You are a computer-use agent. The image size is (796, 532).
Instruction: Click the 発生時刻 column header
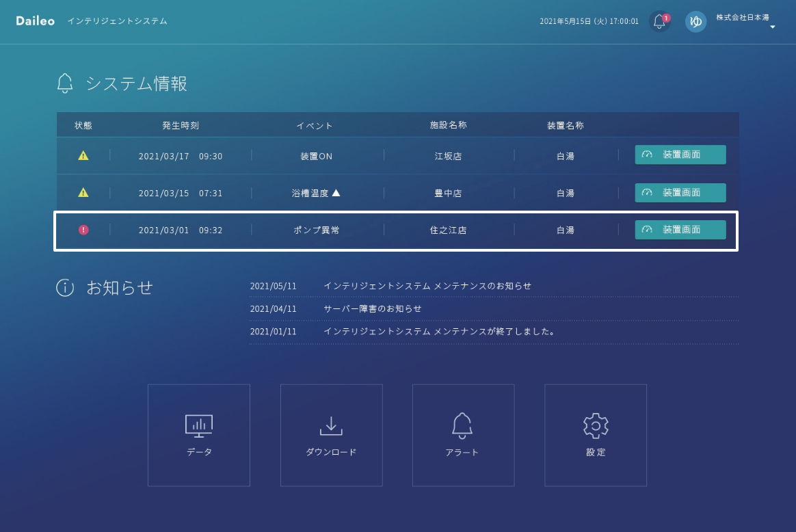[x=181, y=126]
